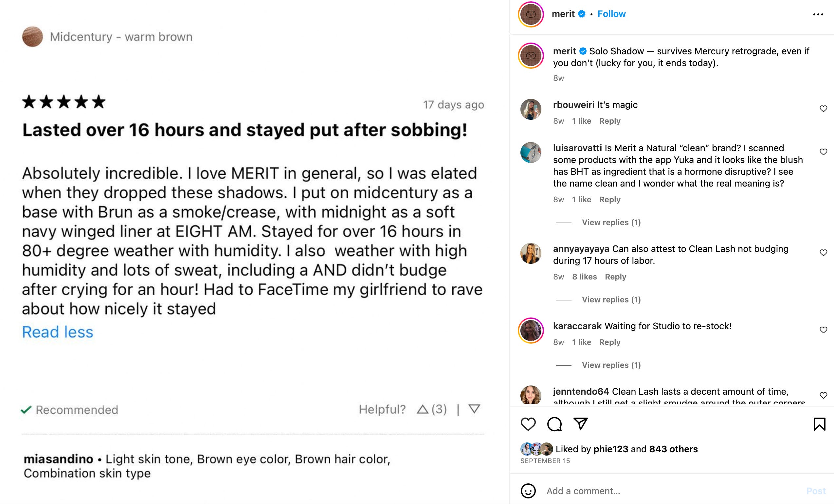Like the post using the heart icon

pyautogui.click(x=528, y=424)
